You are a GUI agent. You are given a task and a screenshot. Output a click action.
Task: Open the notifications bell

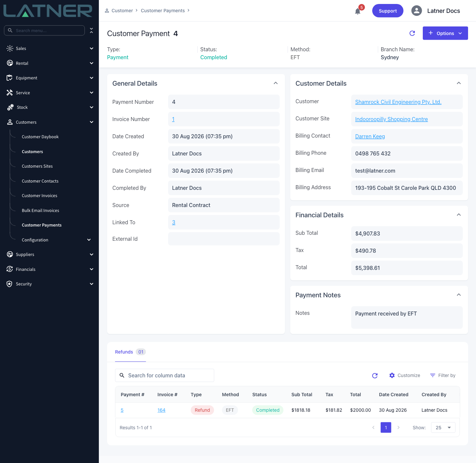pos(358,11)
